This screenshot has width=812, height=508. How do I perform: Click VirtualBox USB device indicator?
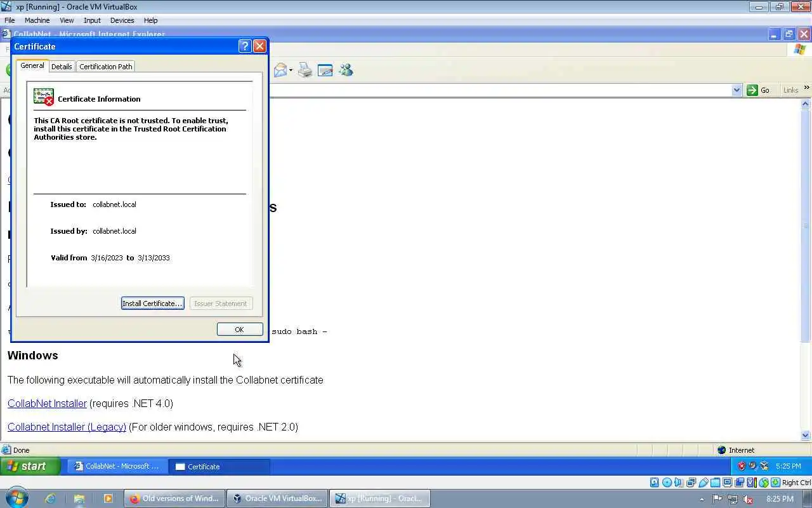(x=703, y=483)
